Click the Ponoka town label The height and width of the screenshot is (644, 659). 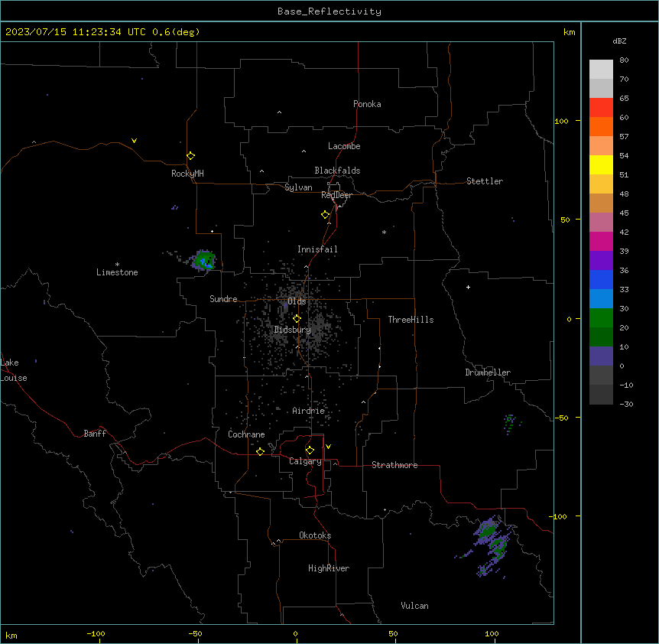367,104
